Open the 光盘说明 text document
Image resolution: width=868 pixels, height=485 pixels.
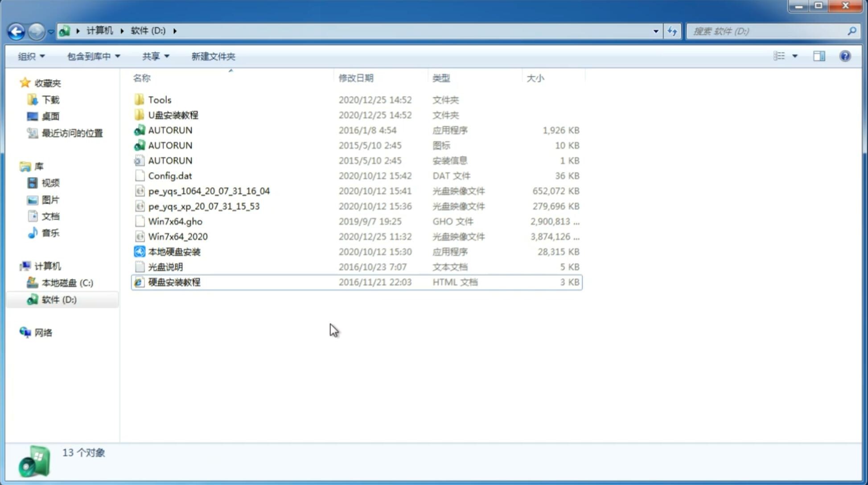click(x=166, y=266)
